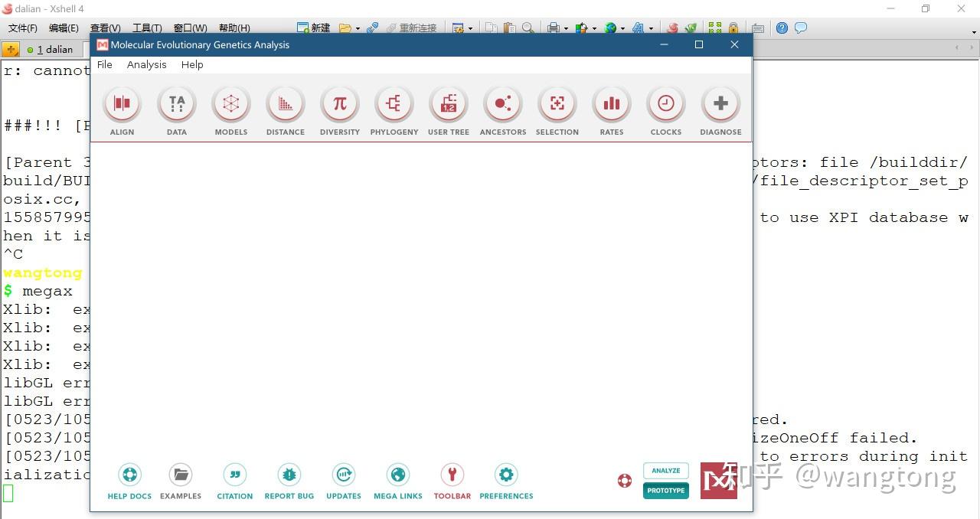The height and width of the screenshot is (519, 980).
Task: Maximize the MEGA window
Action: pyautogui.click(x=698, y=44)
